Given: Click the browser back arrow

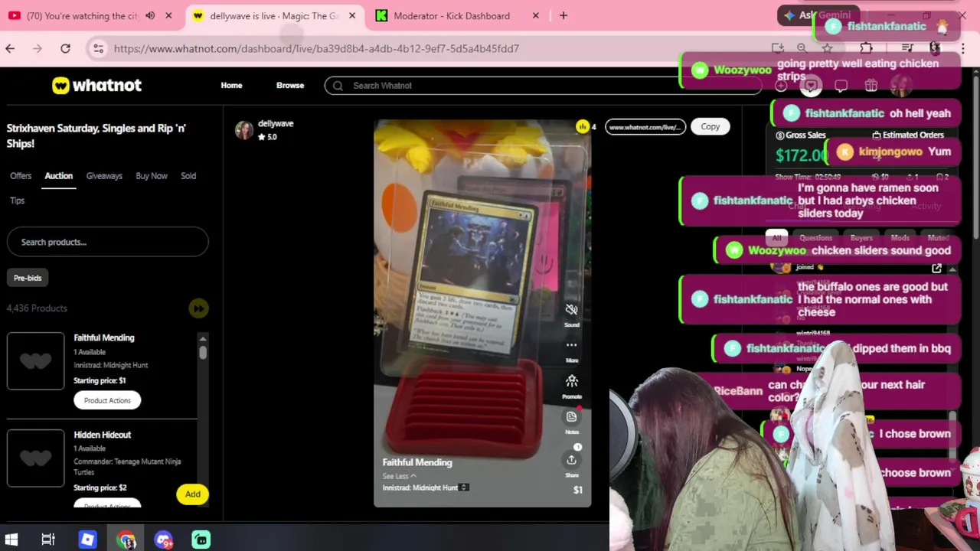Looking at the screenshot, I should click(x=10, y=49).
